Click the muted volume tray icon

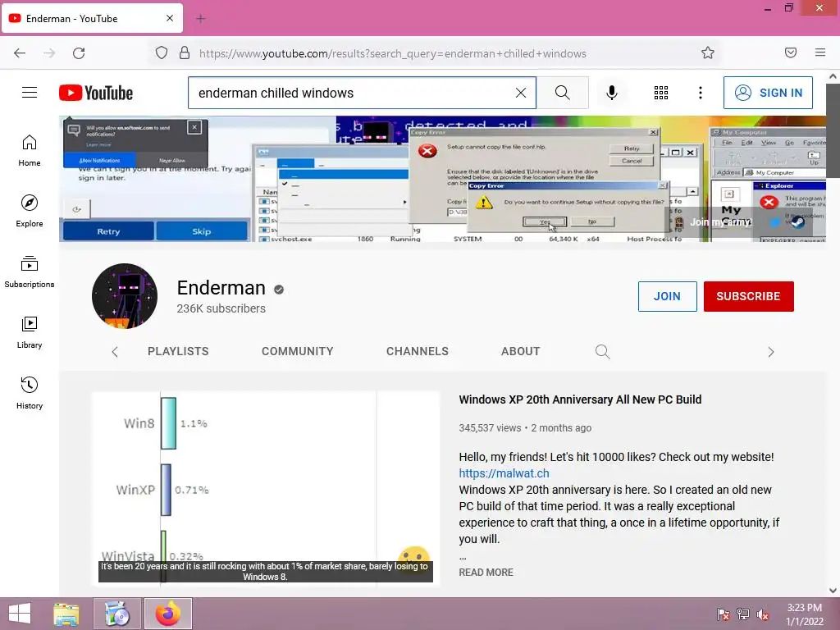click(763, 614)
